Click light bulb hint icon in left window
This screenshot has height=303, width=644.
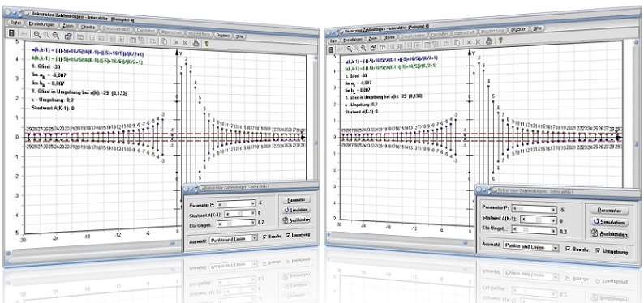pos(208,43)
